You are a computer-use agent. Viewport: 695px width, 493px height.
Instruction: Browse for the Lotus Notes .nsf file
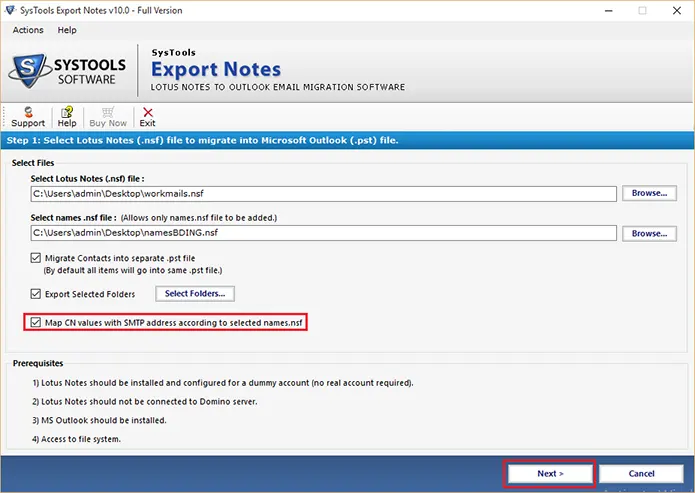pos(649,193)
